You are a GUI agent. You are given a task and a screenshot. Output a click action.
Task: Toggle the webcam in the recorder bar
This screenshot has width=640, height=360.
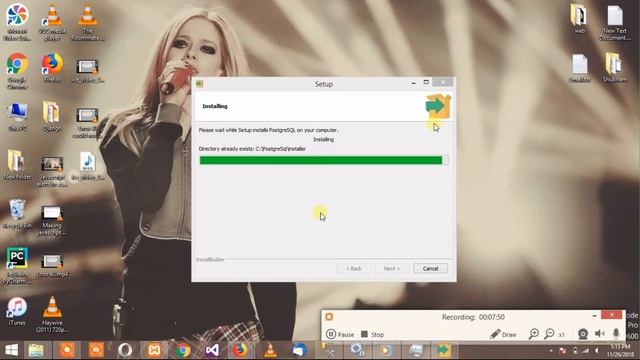coord(583,334)
